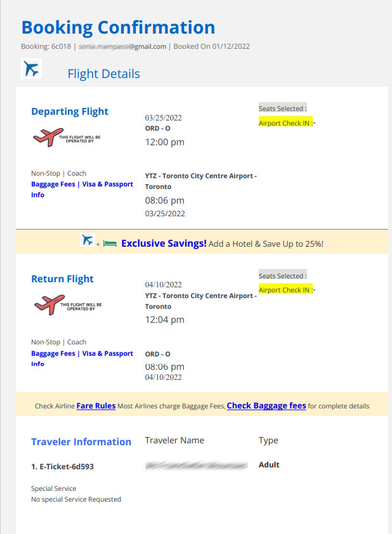Click the blue airplane icon beside Flight Details
Image resolution: width=392 pixels, height=534 pixels.
[x=31, y=68]
